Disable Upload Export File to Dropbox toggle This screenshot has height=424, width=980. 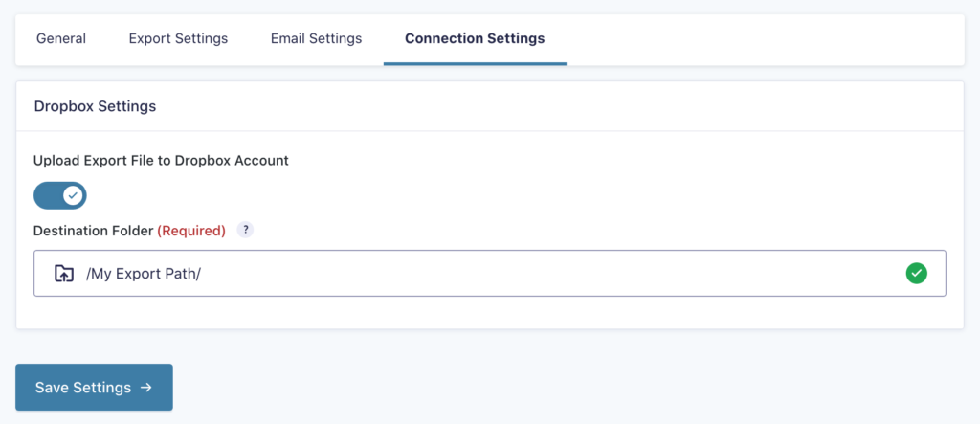tap(60, 196)
